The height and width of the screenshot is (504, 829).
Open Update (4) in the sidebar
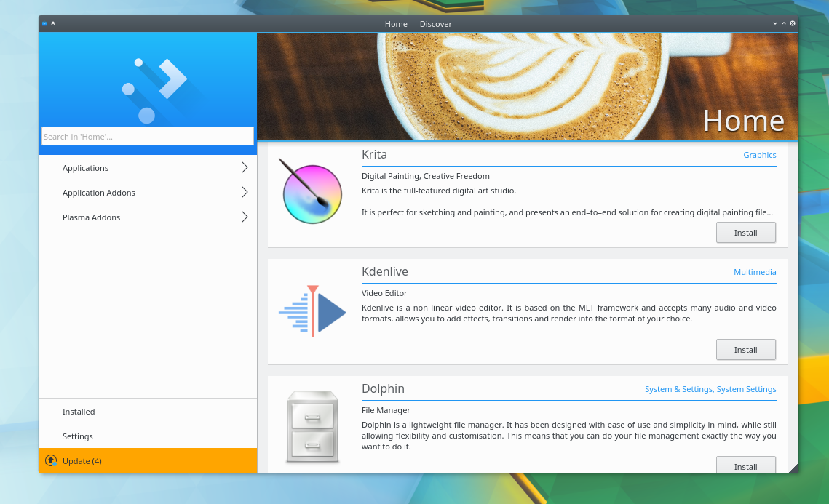148,460
